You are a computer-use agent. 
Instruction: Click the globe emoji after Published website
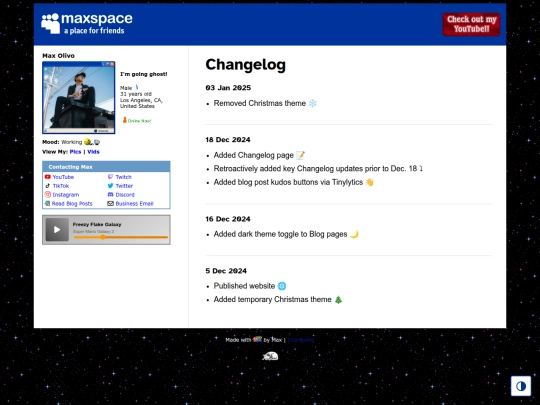coord(282,286)
